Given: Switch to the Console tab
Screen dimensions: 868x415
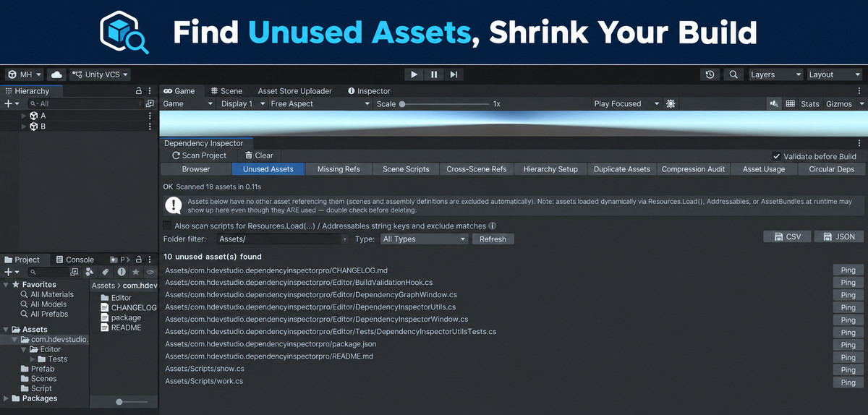Looking at the screenshot, I should coord(75,260).
